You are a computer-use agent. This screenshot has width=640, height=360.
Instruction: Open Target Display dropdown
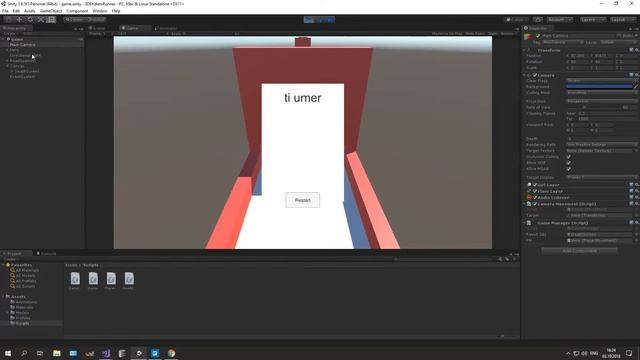pos(602,177)
